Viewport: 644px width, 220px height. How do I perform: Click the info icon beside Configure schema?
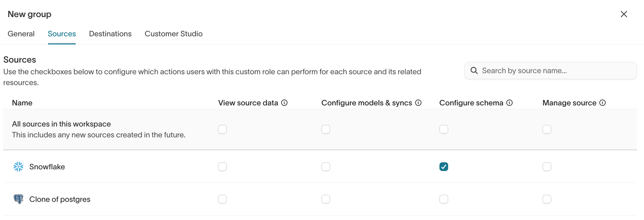pos(509,103)
